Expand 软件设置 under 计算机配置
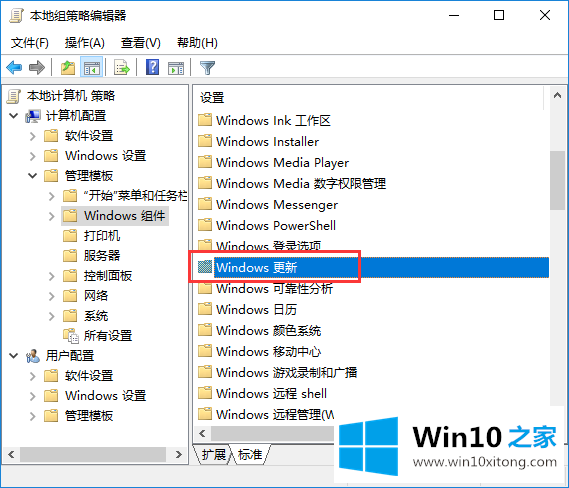The height and width of the screenshot is (488, 569). [33, 136]
